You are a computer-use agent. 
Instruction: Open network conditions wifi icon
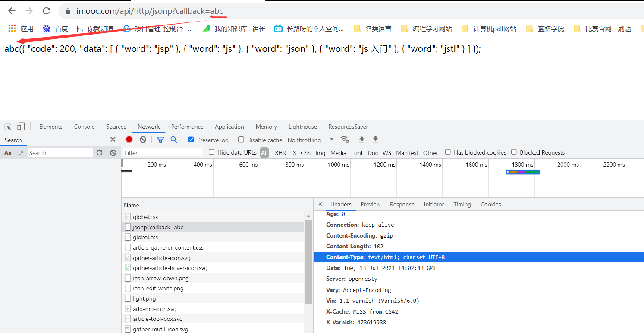tap(344, 140)
